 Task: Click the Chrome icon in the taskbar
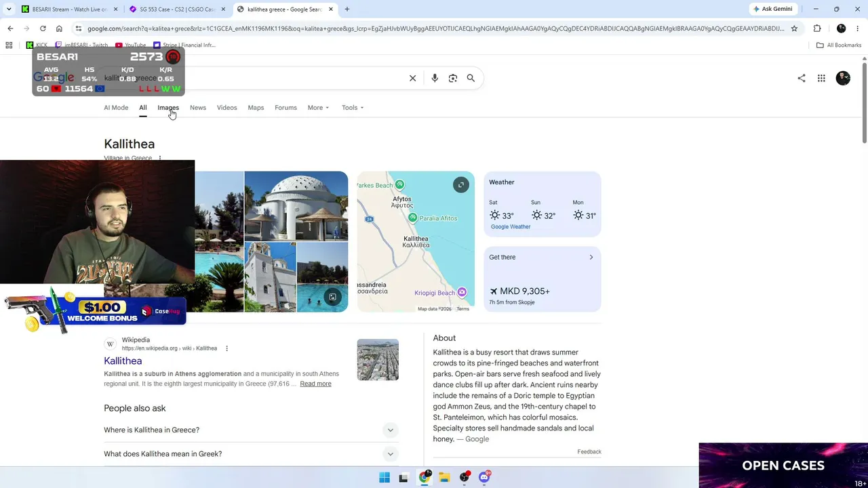(425, 477)
